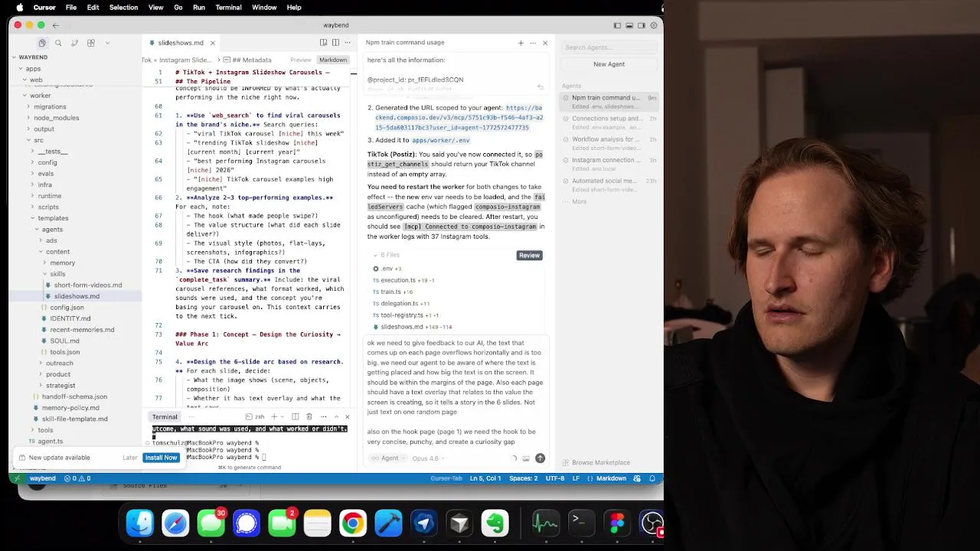980x551 pixels.
Task: Click the ## Metadata breadcrumb
Action: coord(252,60)
